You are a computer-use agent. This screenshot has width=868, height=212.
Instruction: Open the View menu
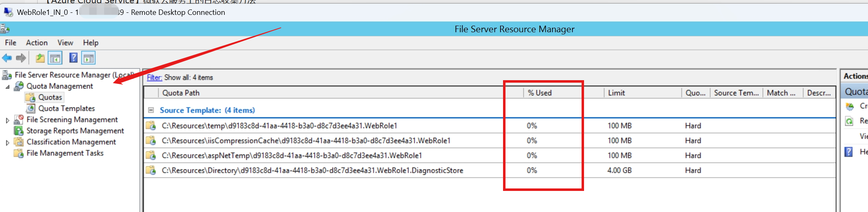pyautogui.click(x=65, y=43)
